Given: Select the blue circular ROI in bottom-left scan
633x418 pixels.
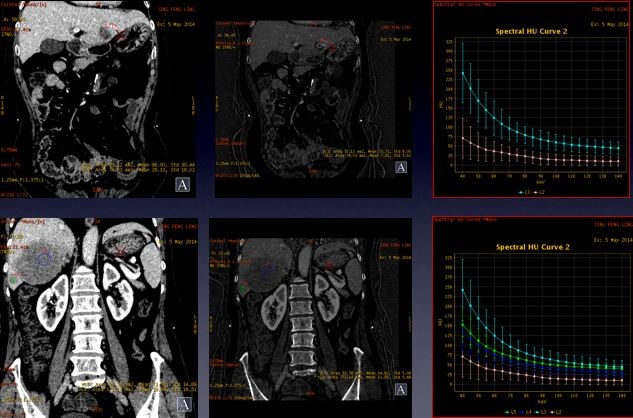Looking at the screenshot, I should (44, 258).
